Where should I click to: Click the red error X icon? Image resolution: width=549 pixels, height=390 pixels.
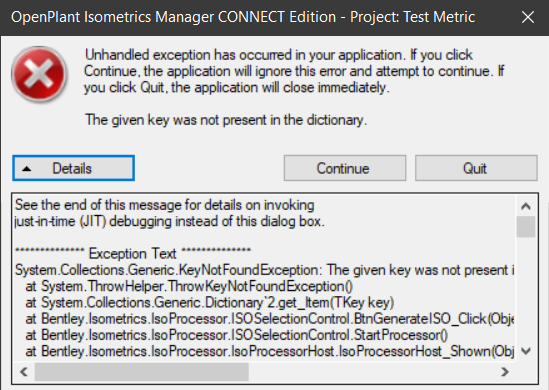point(39,74)
